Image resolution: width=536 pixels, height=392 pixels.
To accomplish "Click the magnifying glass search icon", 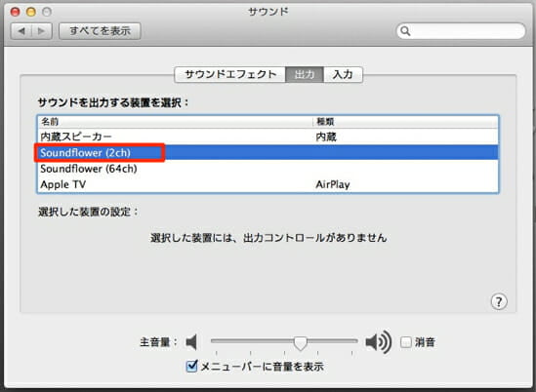I will click(405, 31).
